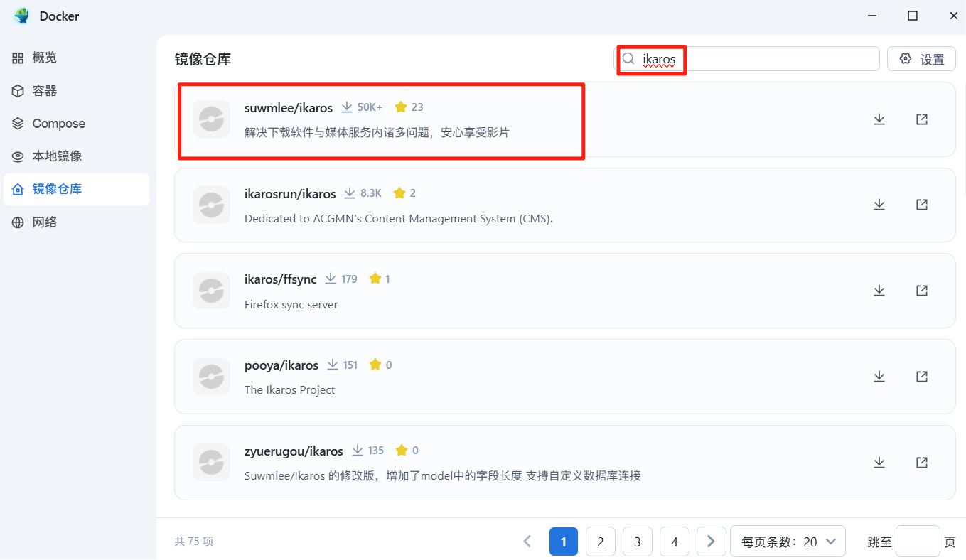
Task: Click the zyuerugou/ikaros image thumbnail
Action: coord(211,463)
